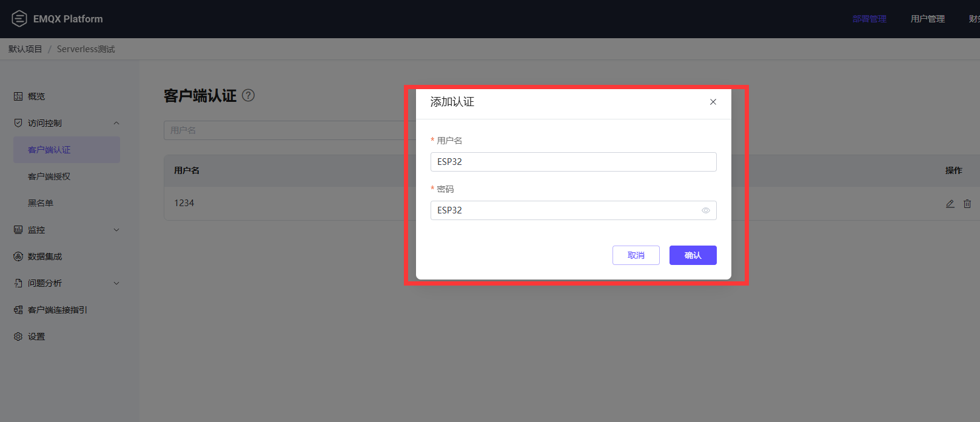Expand the 问题分析 sidebar section
The width and height of the screenshot is (980, 422).
coord(116,283)
